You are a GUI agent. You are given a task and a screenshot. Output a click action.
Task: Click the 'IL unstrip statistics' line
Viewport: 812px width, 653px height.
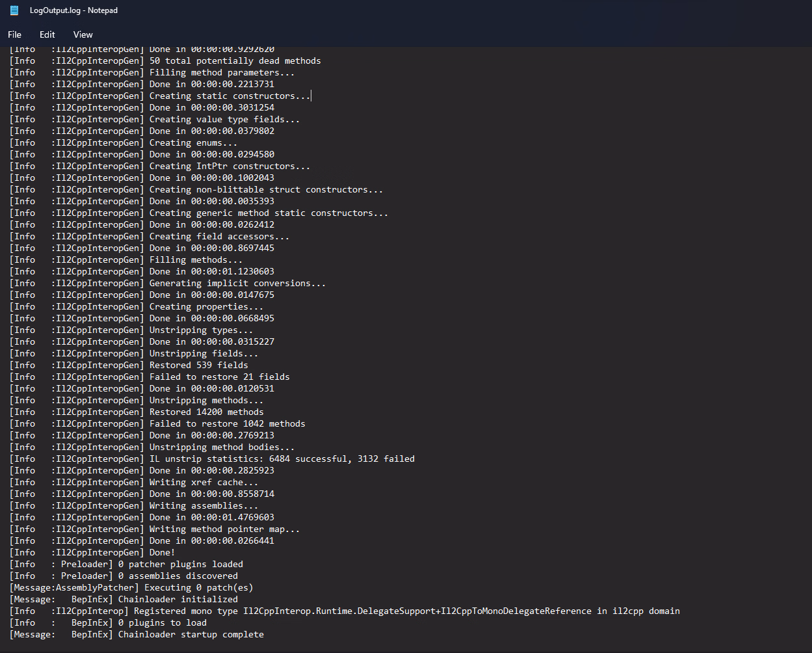click(212, 459)
